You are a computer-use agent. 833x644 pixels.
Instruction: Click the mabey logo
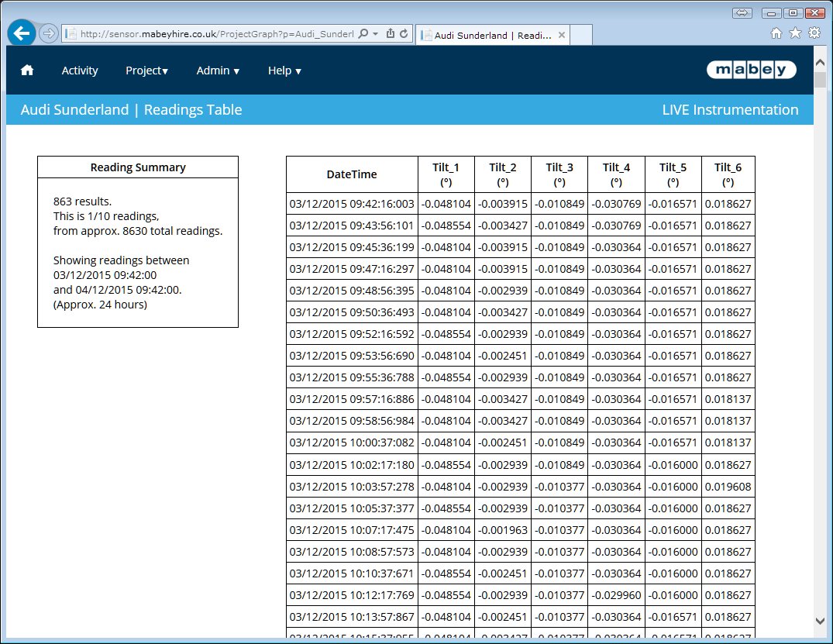751,70
